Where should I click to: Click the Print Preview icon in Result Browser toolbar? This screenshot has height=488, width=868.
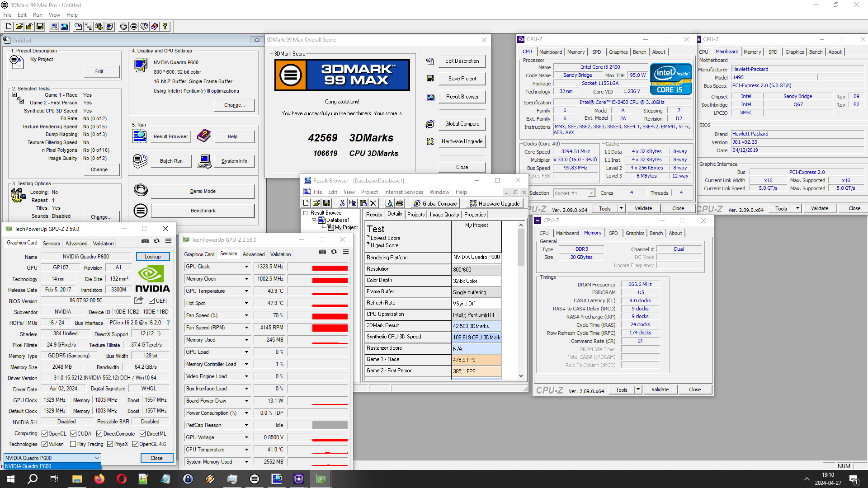(x=389, y=203)
